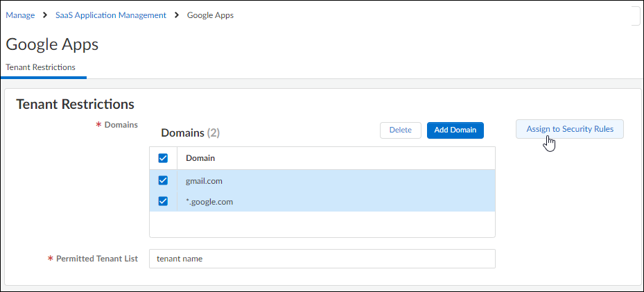Viewport: 644px width, 292px height.
Task: Toggle the select-all checkbox in table header
Action: 163,158
